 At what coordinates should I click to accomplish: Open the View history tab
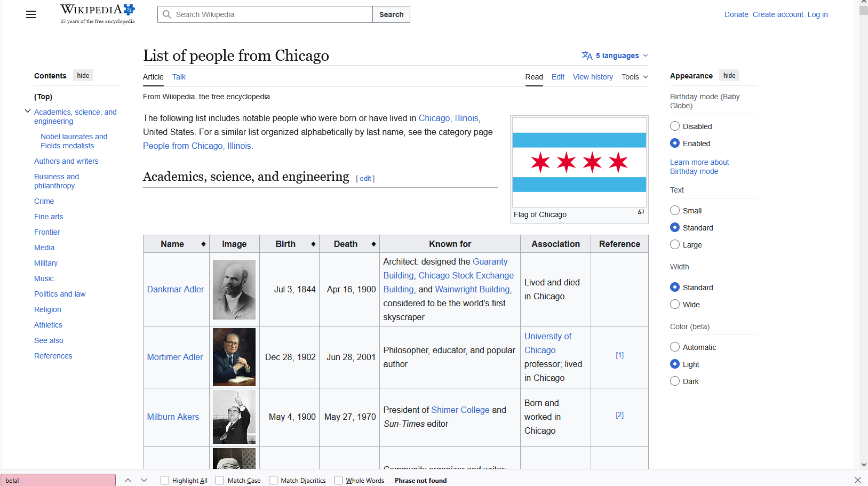point(593,77)
